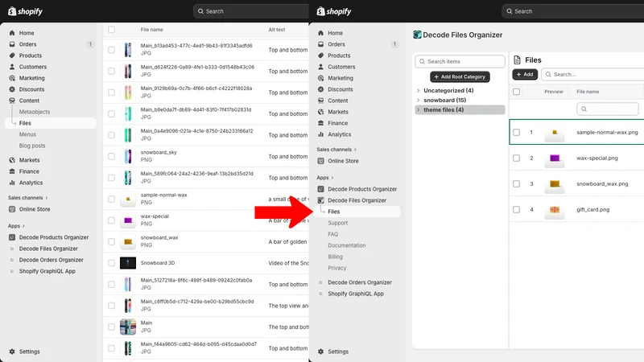Viewport: 644px width, 362px height.
Task: Expand the theme files (4) category
Action: point(418,110)
